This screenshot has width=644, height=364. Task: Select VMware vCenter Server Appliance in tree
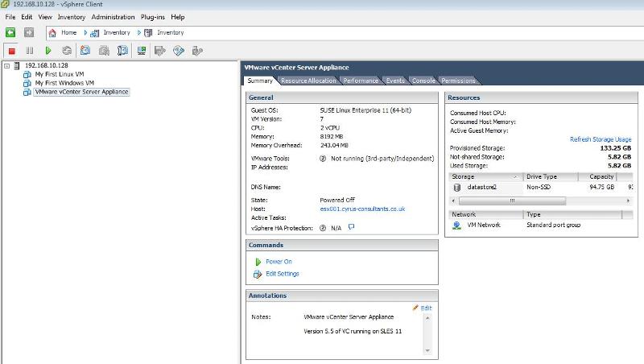[82, 92]
